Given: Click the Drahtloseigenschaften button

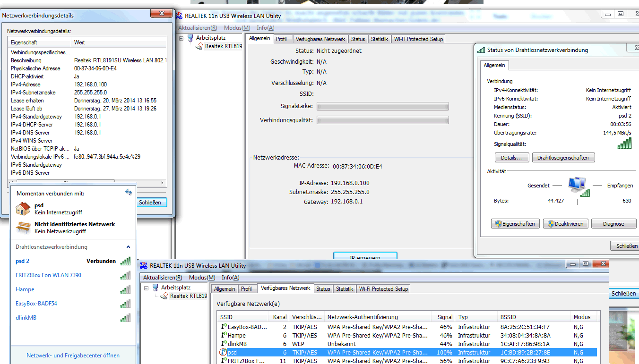Looking at the screenshot, I should (563, 158).
